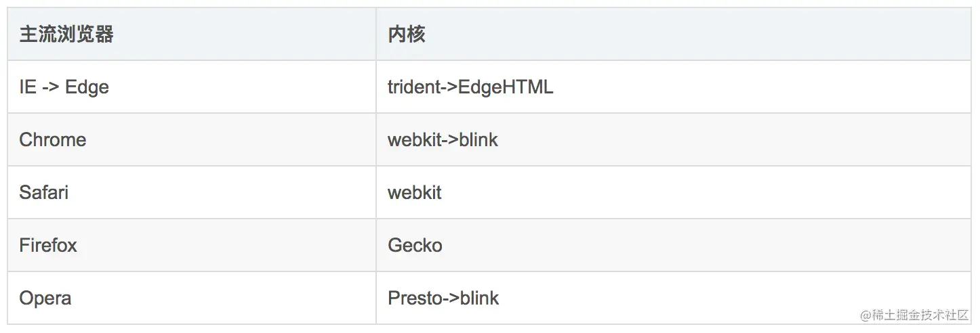The height and width of the screenshot is (333, 980).
Task: Click the Chrome browser cell
Action: pyautogui.click(x=192, y=139)
